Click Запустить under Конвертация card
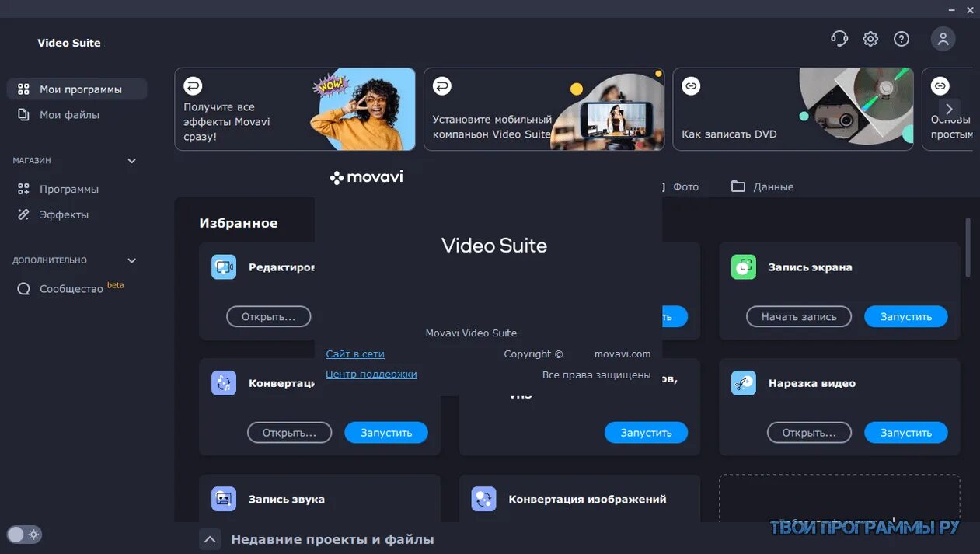 [x=386, y=432]
